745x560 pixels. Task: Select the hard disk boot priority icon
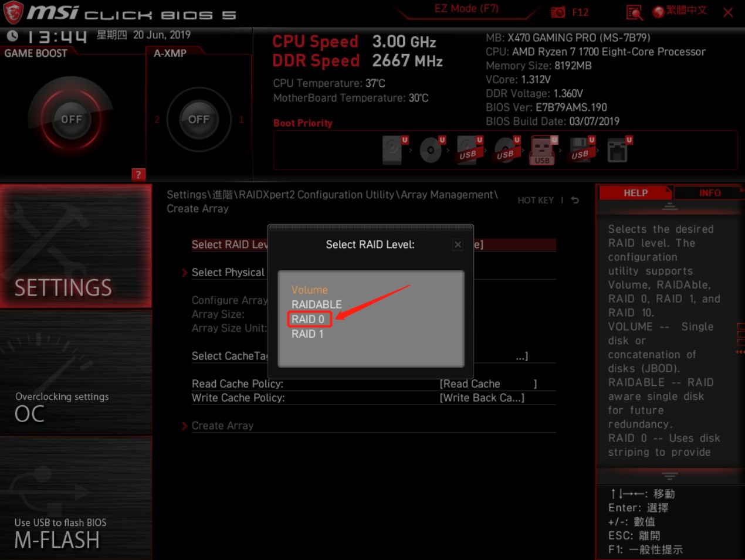(x=393, y=150)
